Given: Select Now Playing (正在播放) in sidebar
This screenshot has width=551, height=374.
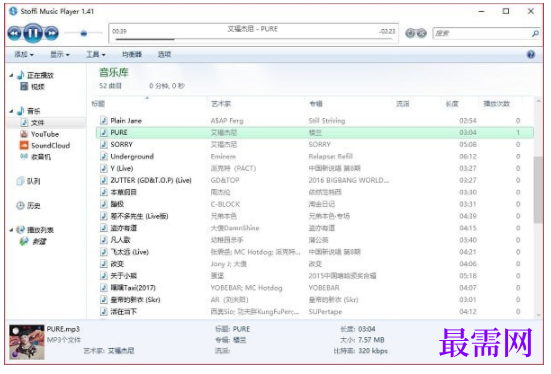Looking at the screenshot, I should click(x=40, y=75).
